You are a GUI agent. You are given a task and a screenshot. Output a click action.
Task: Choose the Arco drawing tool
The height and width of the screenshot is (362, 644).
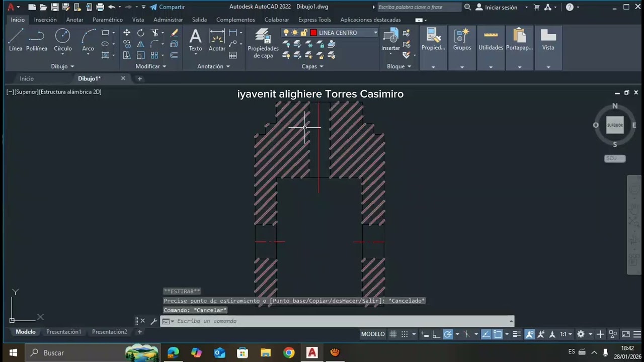[x=89, y=39]
